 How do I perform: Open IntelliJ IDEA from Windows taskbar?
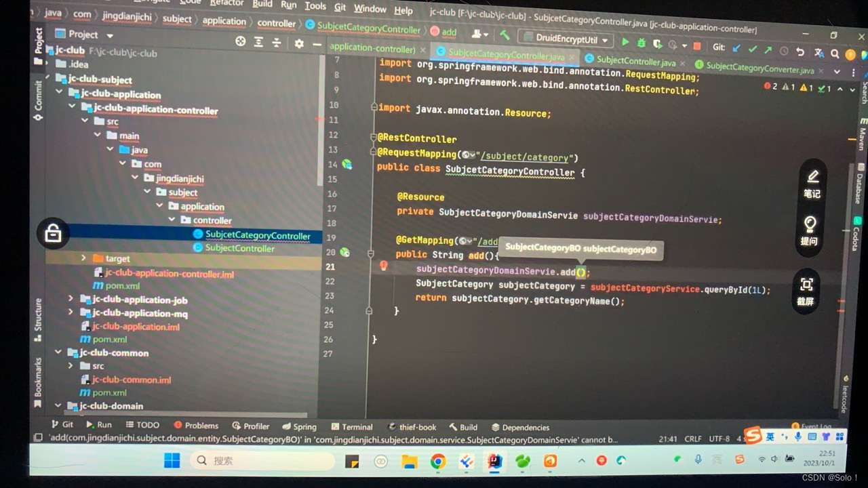tap(495, 462)
